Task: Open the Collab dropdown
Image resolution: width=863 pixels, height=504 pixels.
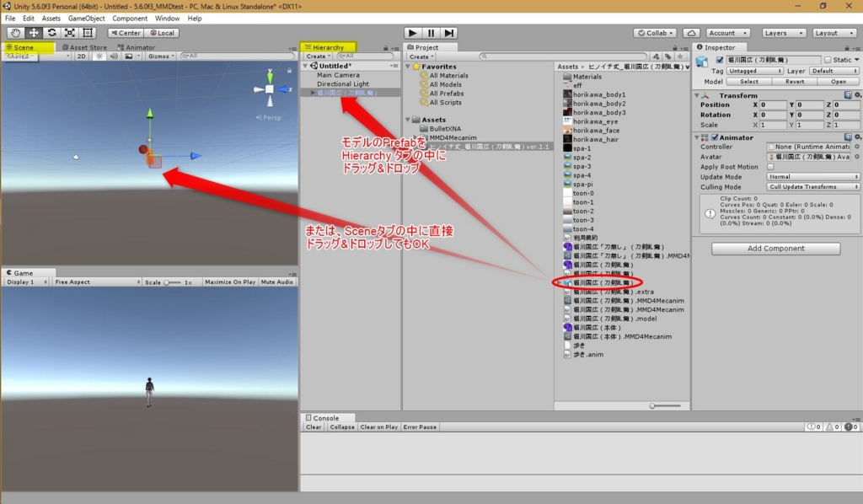Action: point(655,33)
